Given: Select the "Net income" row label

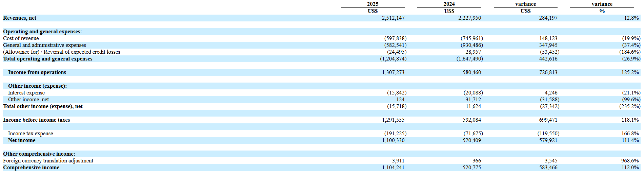Looking at the screenshot, I should click(x=22, y=140).
